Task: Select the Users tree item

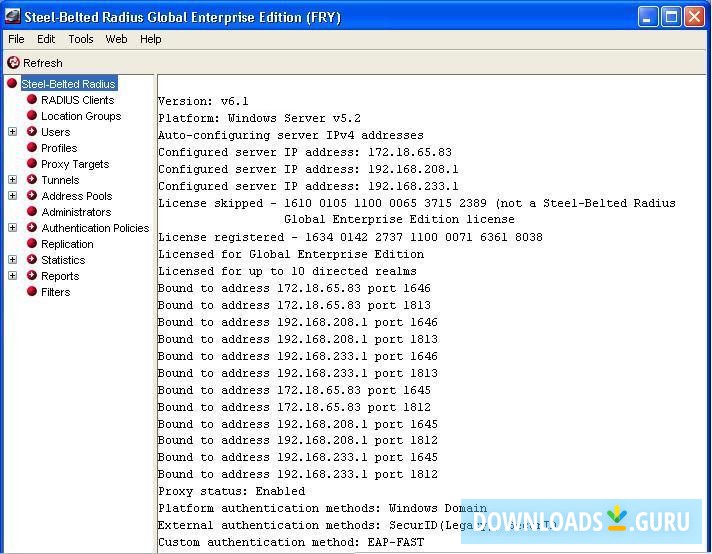Action: click(x=56, y=132)
